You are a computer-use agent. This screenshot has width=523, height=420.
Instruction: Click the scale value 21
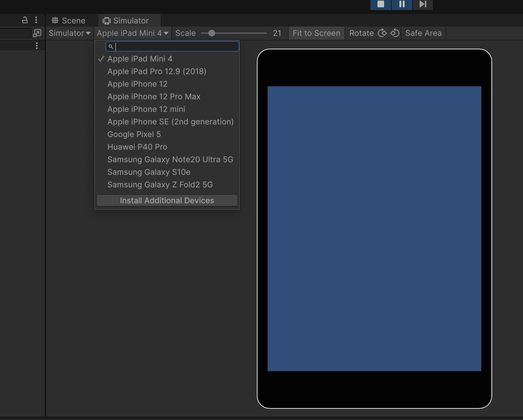point(277,33)
